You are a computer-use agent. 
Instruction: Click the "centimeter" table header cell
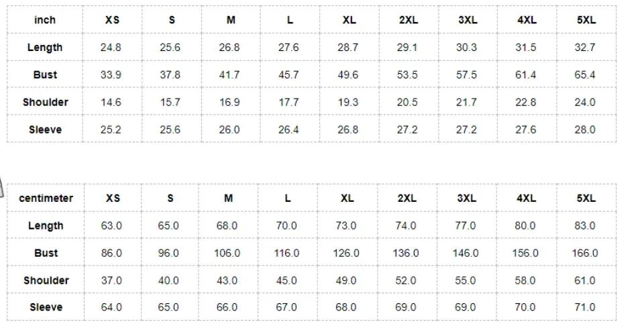pyautogui.click(x=46, y=199)
